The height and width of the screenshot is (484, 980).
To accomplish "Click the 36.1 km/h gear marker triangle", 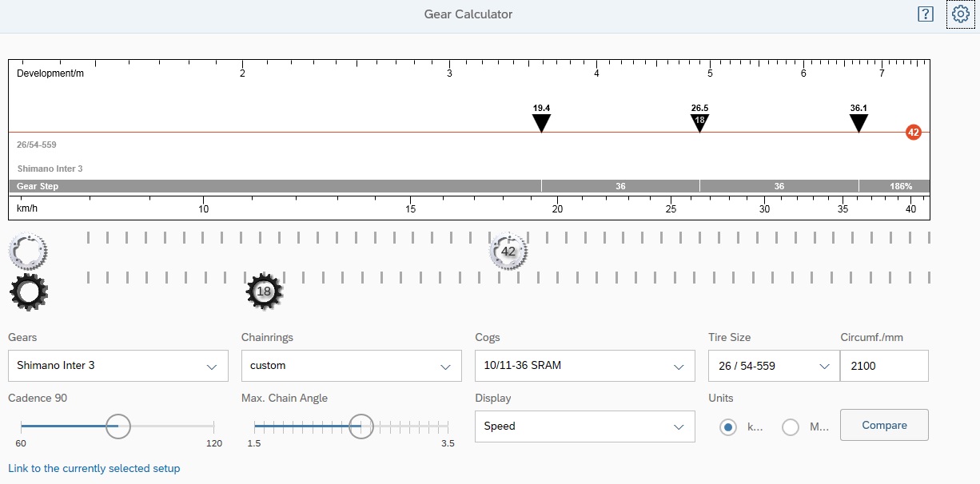I will [x=858, y=123].
